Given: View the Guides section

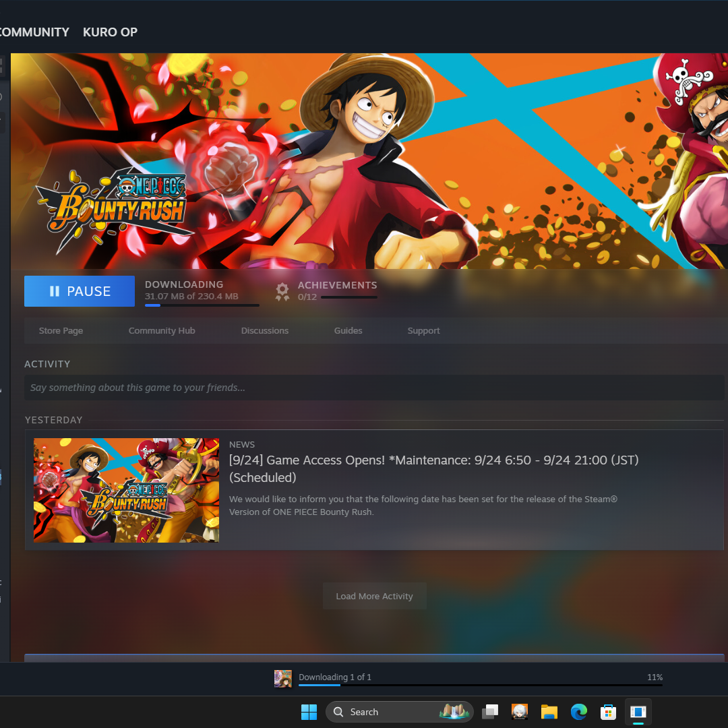Looking at the screenshot, I should tap(348, 331).
